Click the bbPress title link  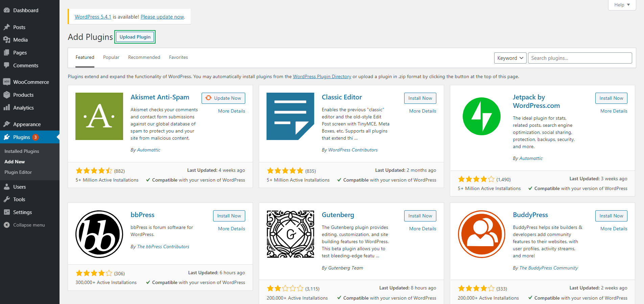click(142, 215)
